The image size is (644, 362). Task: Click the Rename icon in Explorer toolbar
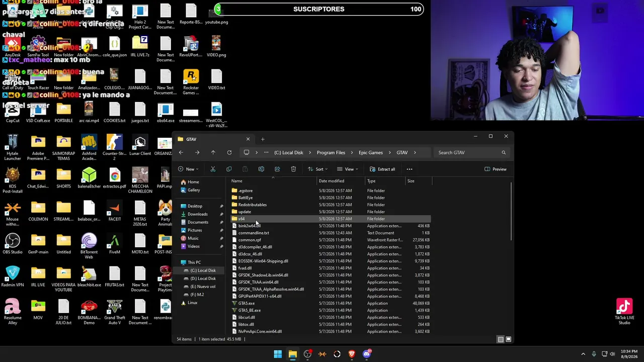[261, 169]
